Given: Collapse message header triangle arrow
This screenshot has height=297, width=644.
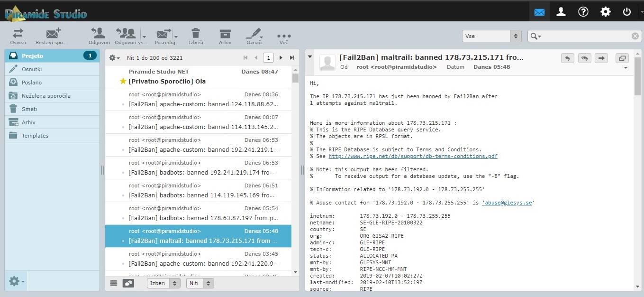Looking at the screenshot, I should click(x=310, y=57).
